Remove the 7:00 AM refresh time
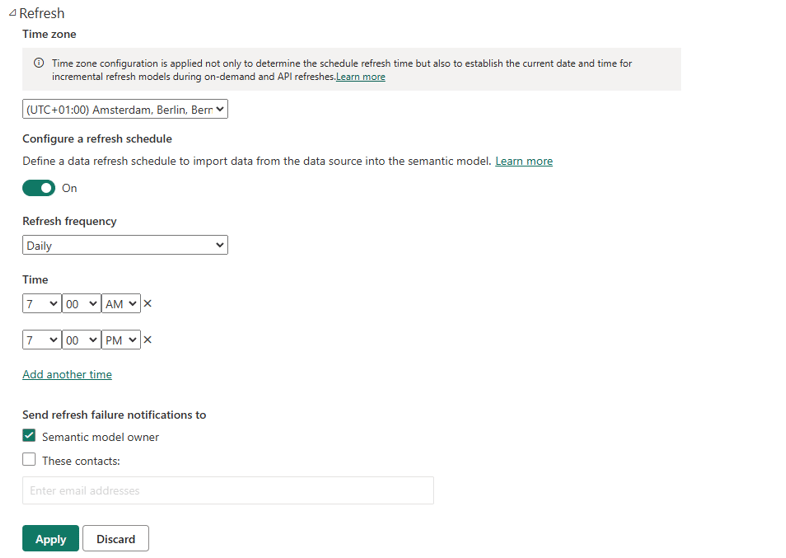 pos(147,303)
